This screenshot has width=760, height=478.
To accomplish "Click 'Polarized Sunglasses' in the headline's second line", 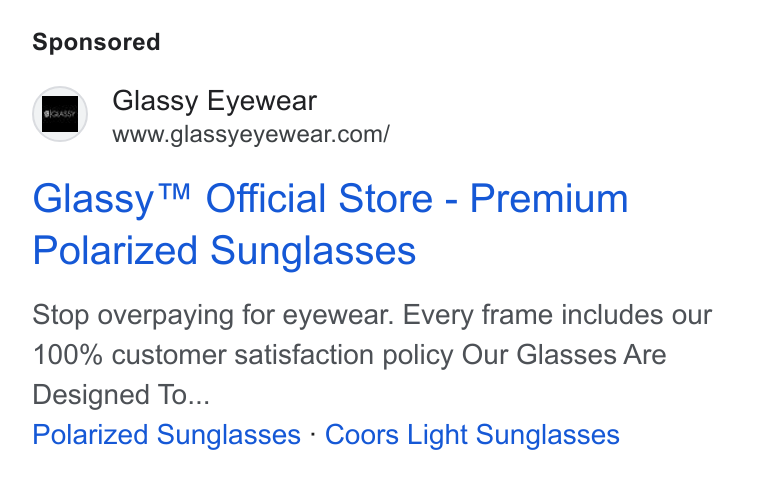I will (224, 251).
